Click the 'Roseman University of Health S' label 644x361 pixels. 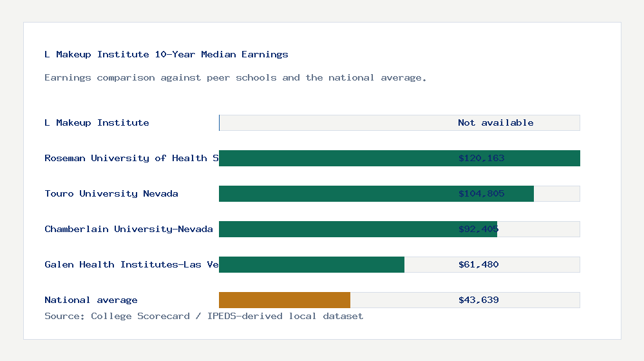(131, 158)
